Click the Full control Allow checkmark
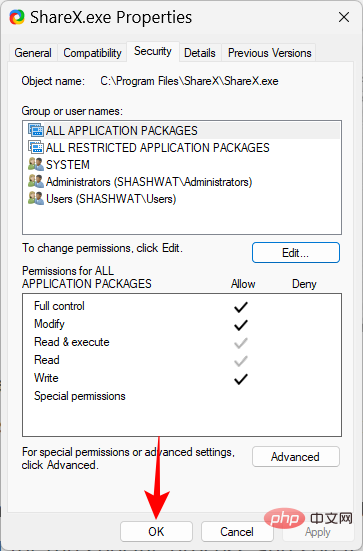Screen dimensions: 363x551 coord(241,307)
